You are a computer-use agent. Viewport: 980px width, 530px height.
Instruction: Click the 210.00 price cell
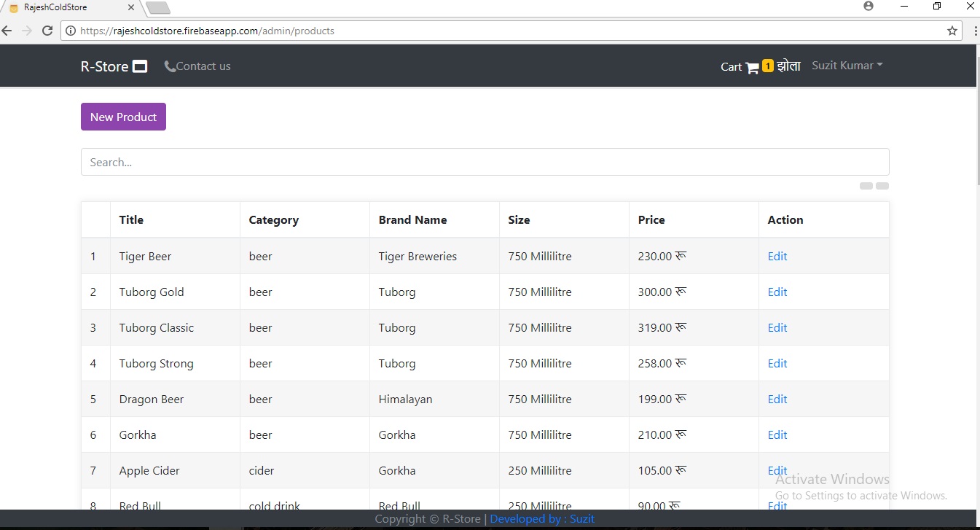point(694,434)
